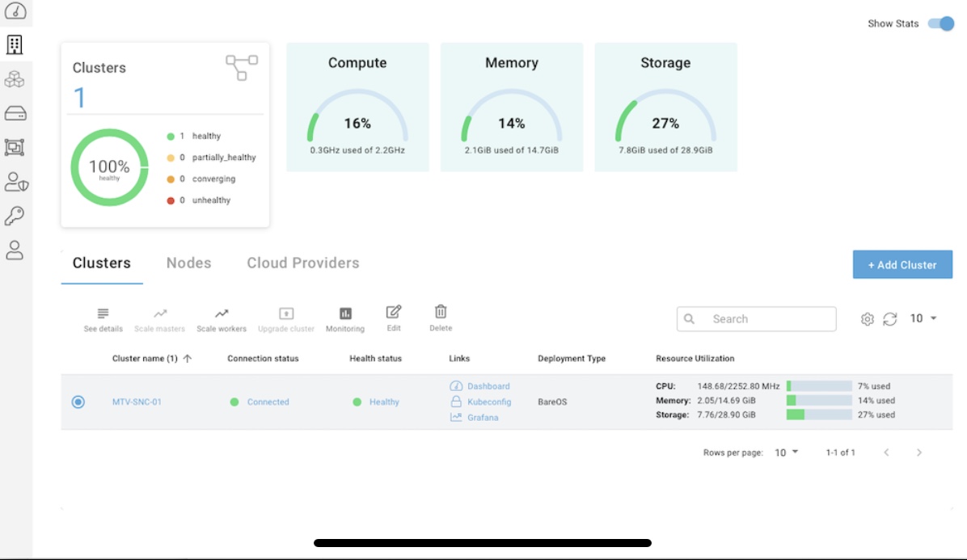Open the Rows per page dropdown

pos(786,453)
